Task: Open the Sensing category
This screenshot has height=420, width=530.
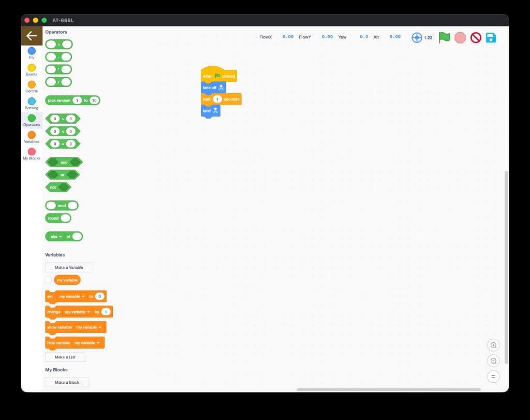Action: (32, 104)
